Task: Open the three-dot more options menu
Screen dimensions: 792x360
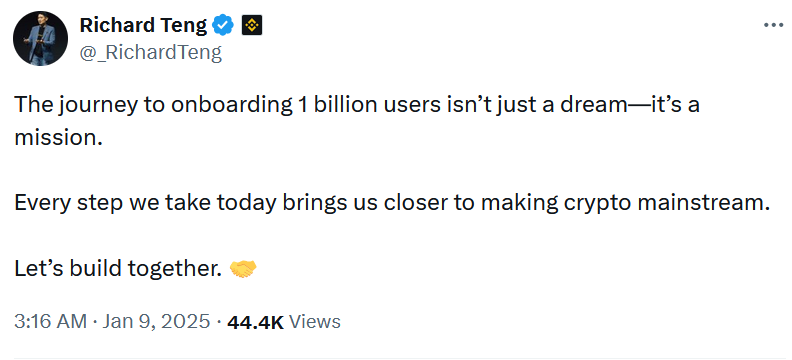Action: tap(773, 25)
